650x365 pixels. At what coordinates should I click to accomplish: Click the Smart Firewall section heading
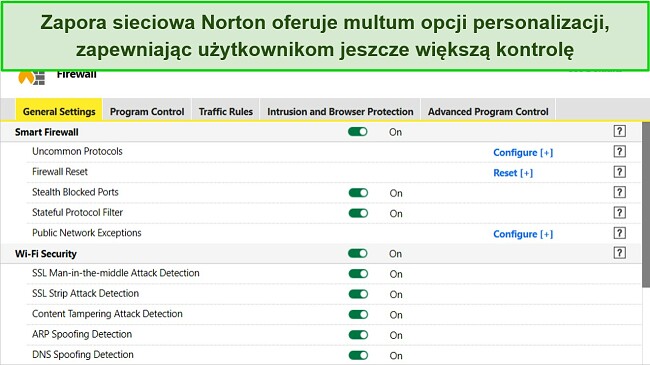point(46,132)
